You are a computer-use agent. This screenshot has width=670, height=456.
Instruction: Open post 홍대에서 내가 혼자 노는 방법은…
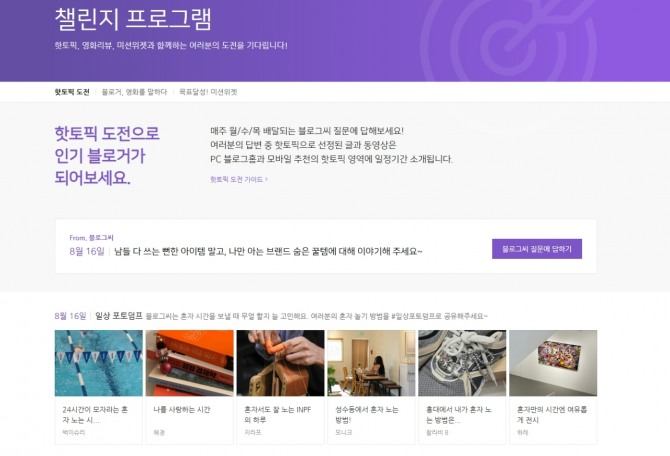458,415
